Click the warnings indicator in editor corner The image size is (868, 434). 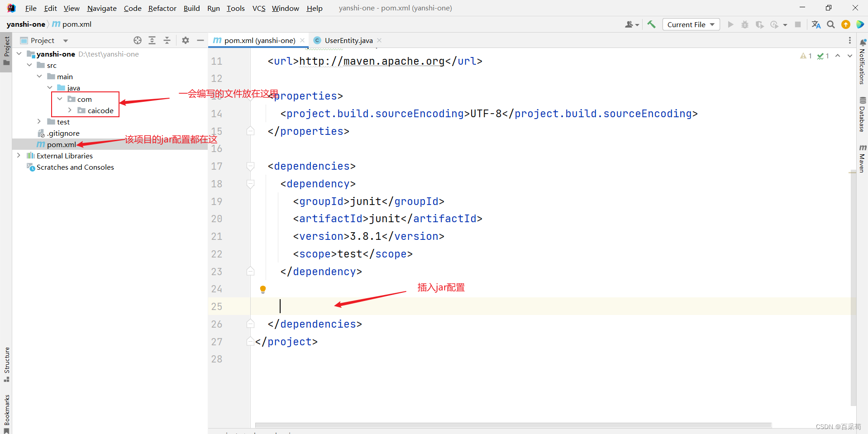point(806,56)
